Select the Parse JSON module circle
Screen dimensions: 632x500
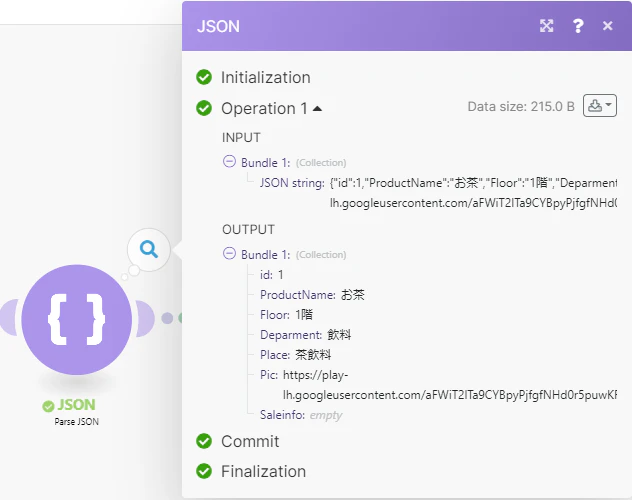[77, 320]
